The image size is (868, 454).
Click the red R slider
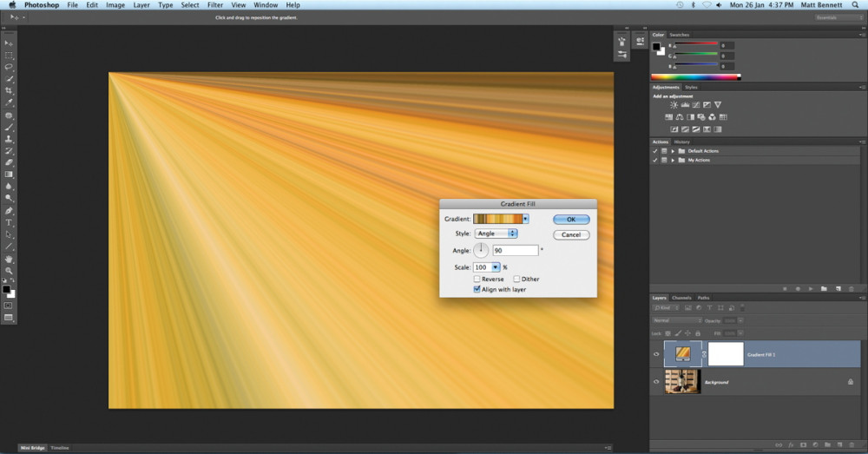tap(696, 43)
